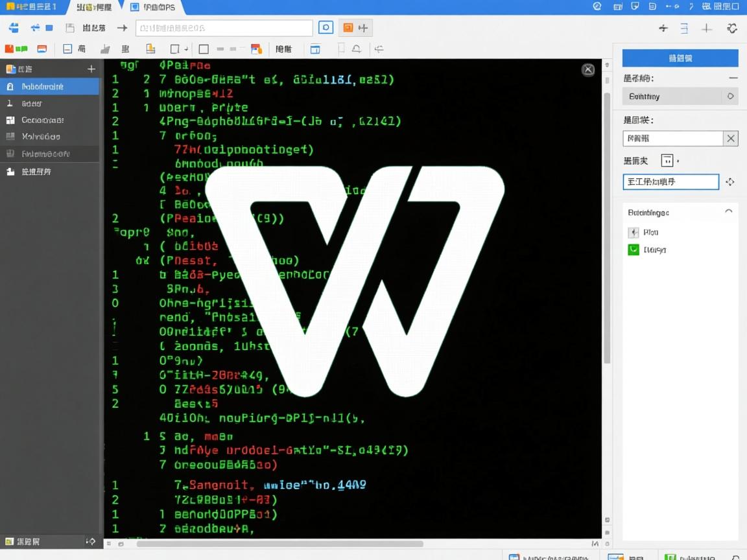Viewport: 747px width, 560px height.
Task: Click the four-arrow icon beside highlighted input
Action: (x=730, y=182)
